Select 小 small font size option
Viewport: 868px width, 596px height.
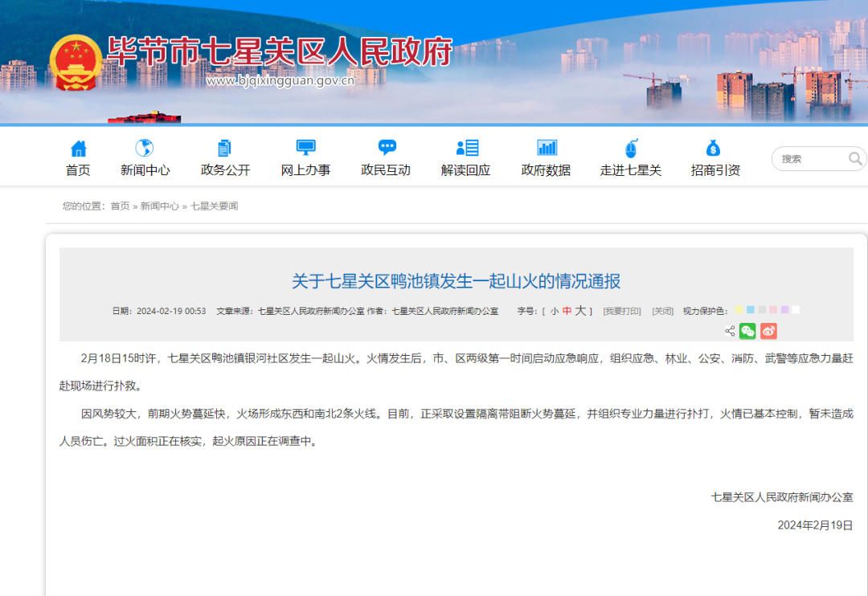556,310
